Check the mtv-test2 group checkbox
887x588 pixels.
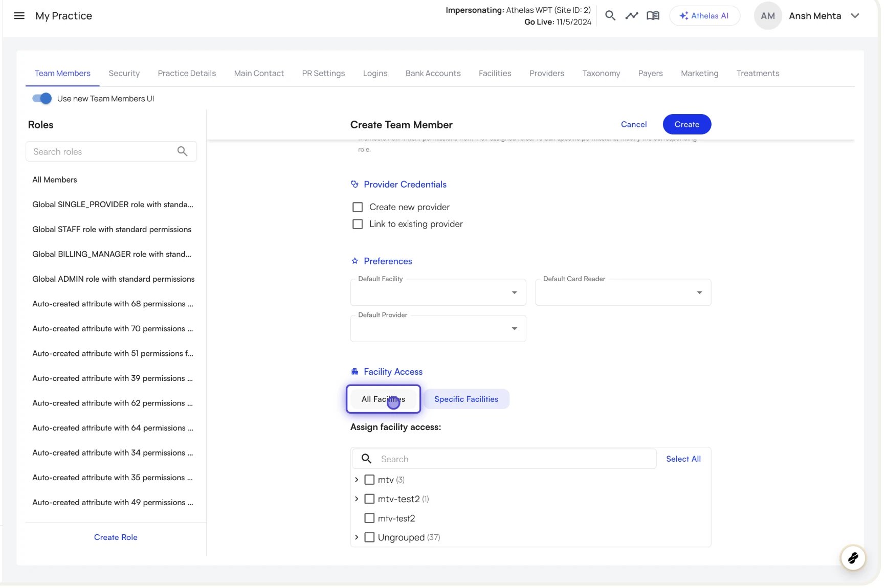coord(369,499)
